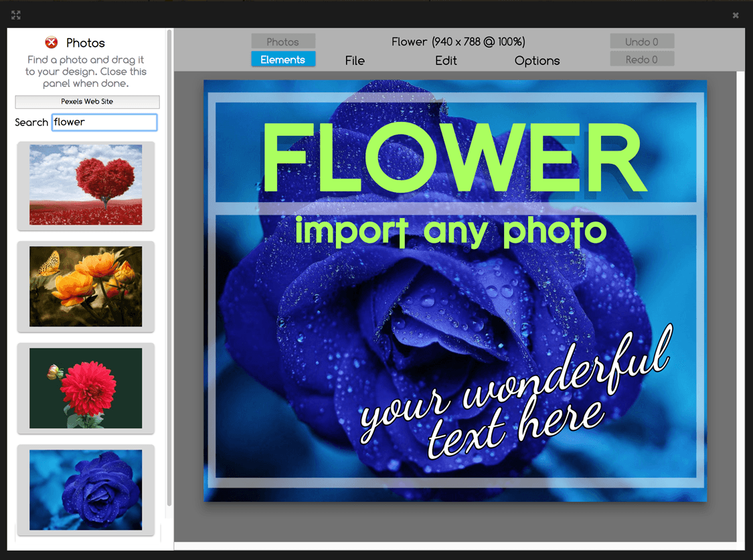Open the Pexels Web Site button
The image size is (753, 560).
(87, 102)
